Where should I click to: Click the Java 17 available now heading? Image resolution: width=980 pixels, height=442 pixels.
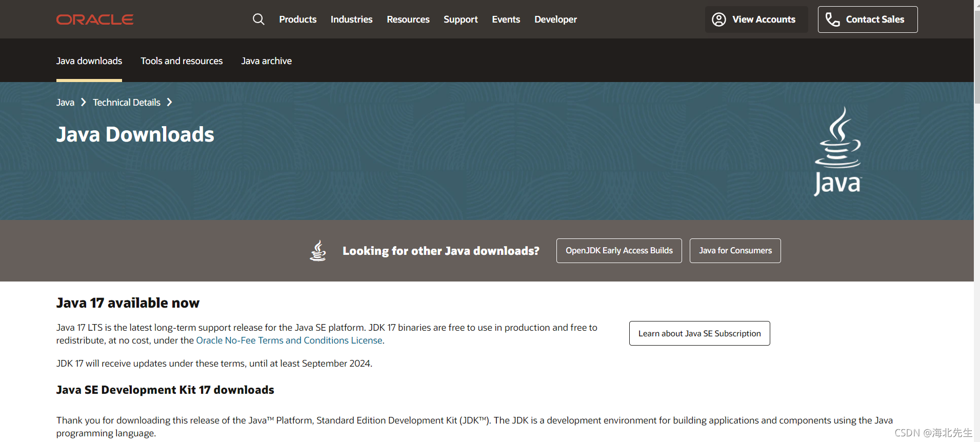pos(128,303)
